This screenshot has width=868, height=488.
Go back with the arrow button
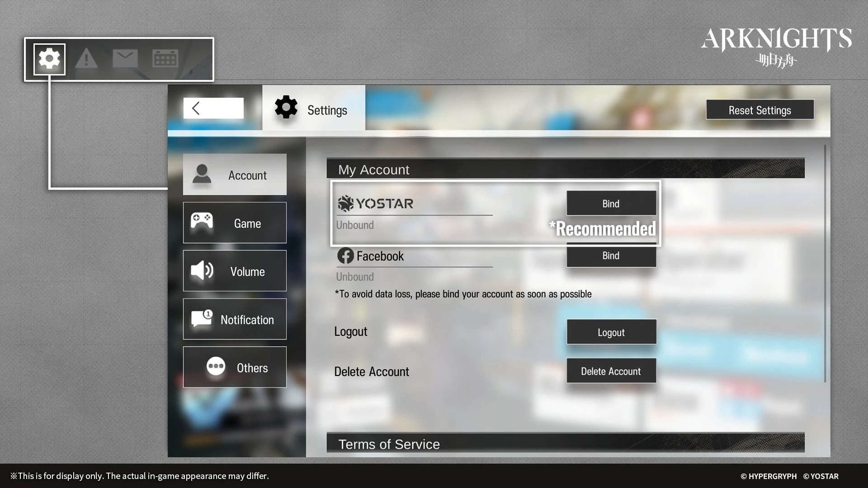(x=213, y=108)
